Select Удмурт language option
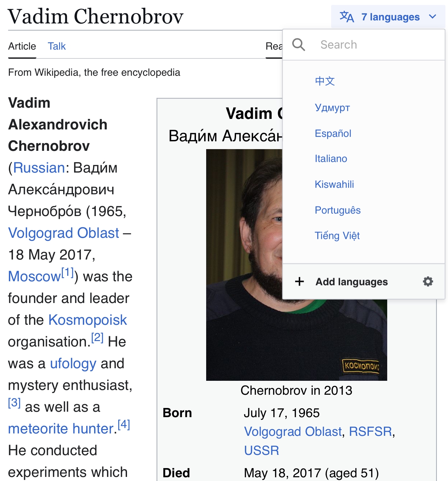 coord(332,107)
